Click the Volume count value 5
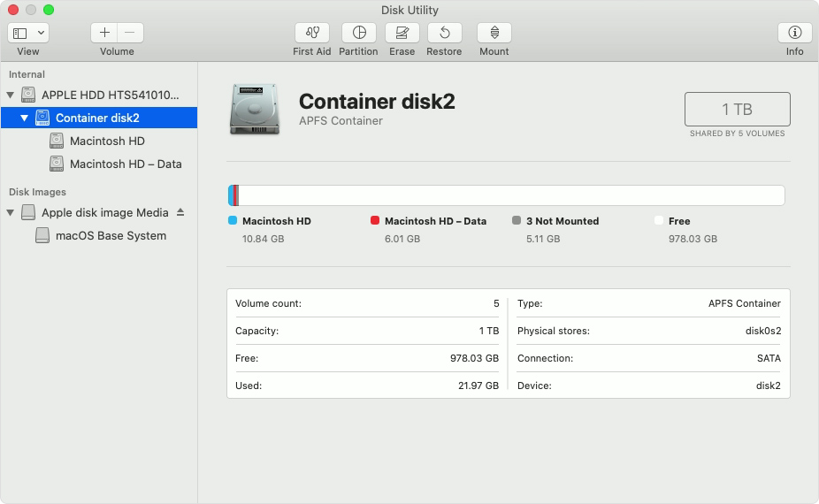This screenshot has width=819, height=504. point(496,303)
